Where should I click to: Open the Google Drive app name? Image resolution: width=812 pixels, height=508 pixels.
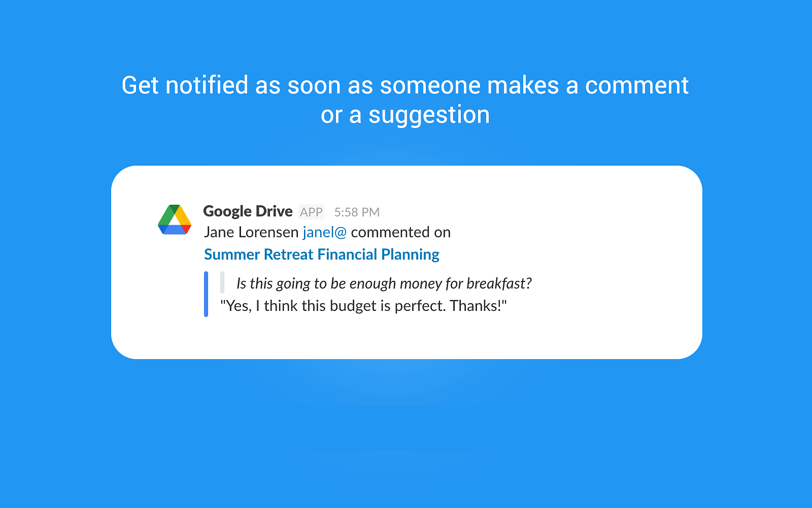point(248,211)
